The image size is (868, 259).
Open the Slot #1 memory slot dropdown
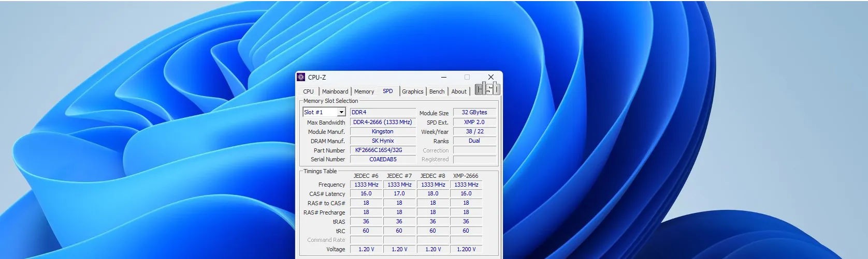pos(341,112)
